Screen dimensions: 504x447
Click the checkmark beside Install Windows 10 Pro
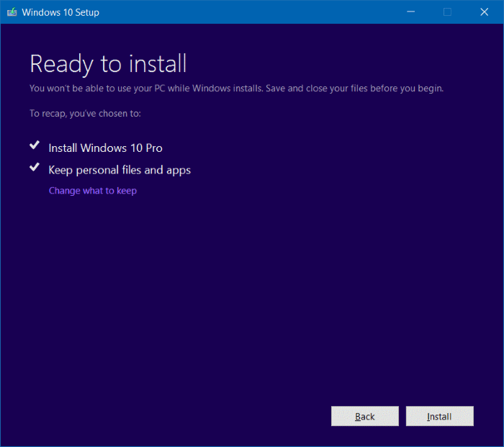pyautogui.click(x=34, y=146)
